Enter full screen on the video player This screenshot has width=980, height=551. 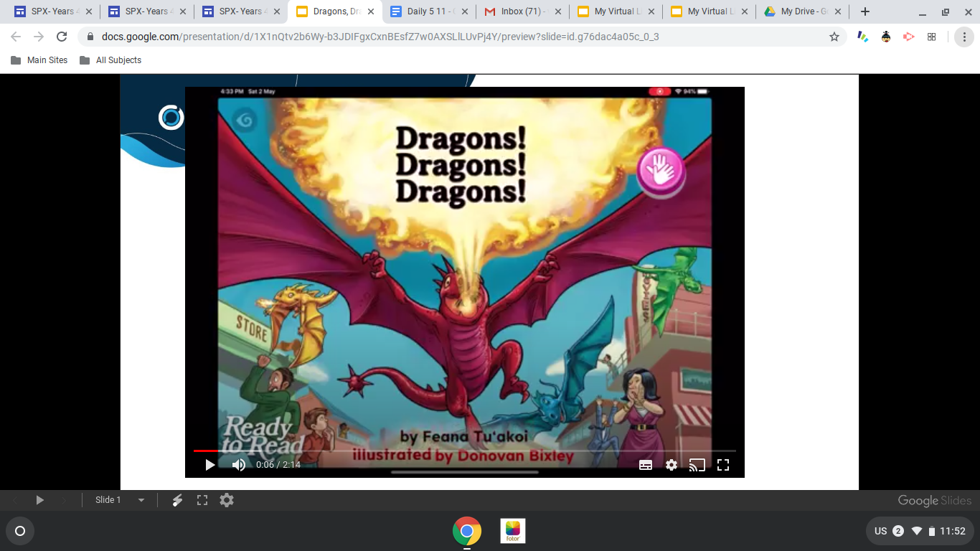point(723,465)
